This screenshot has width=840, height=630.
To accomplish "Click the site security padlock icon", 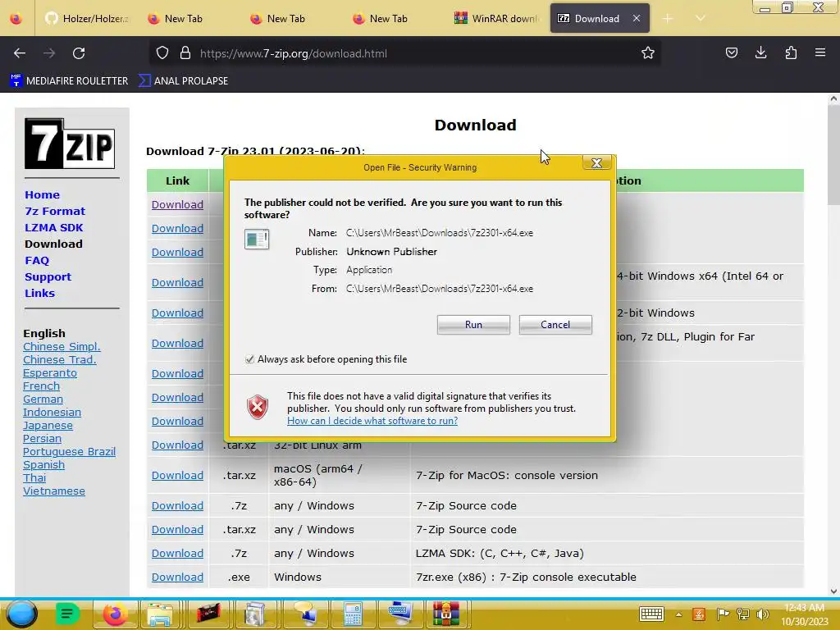I will (185, 53).
